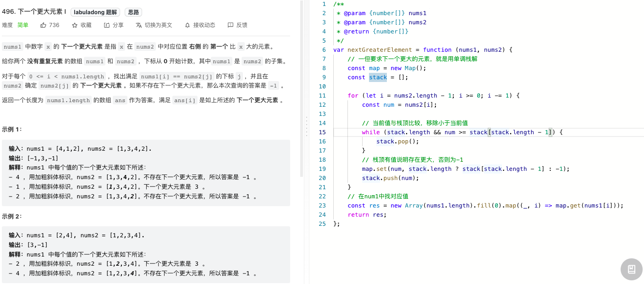Screen dimensions: 644x284
Task: Click the difficulty label 简单
Action: [23, 25]
